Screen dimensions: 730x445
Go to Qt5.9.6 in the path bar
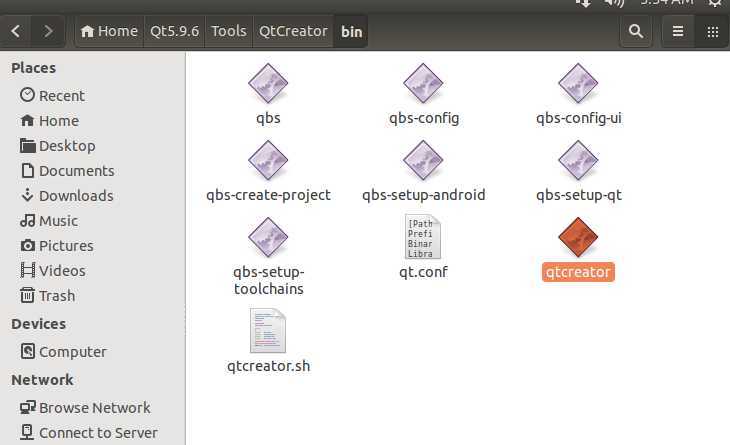tap(175, 31)
